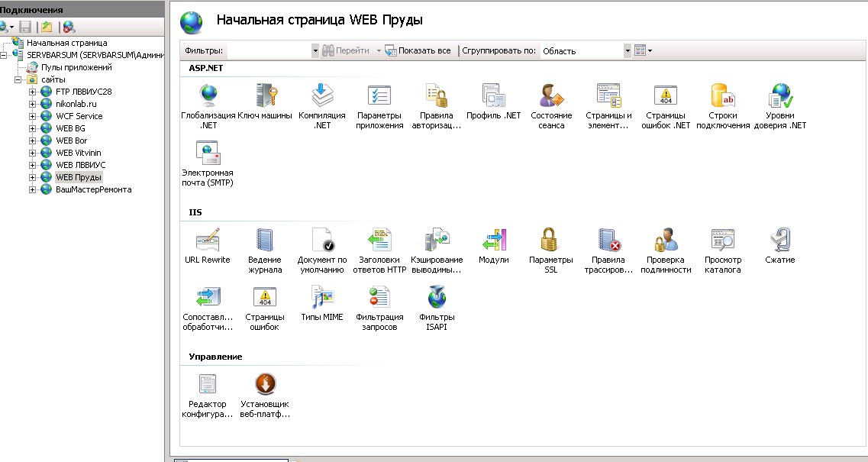Open Редактор конфигураций feature
Viewport: 868px width, 462px height.
pos(208,395)
